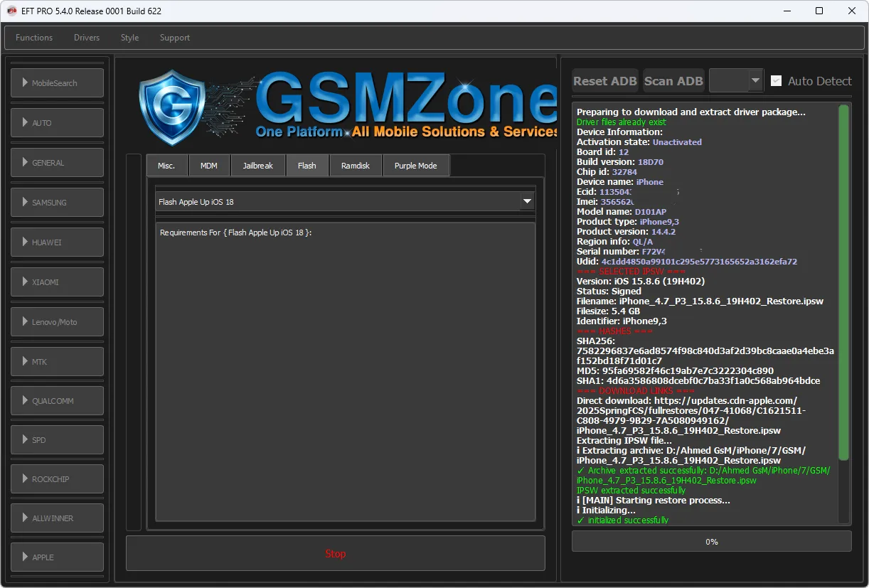Click the Reset ADB button
This screenshot has width=869, height=588.
click(605, 81)
